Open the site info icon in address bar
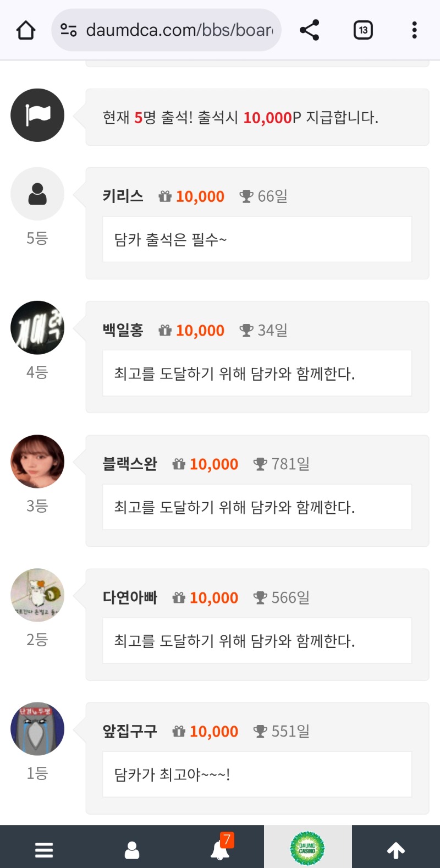Viewport: 440px width, 868px height. [68, 30]
